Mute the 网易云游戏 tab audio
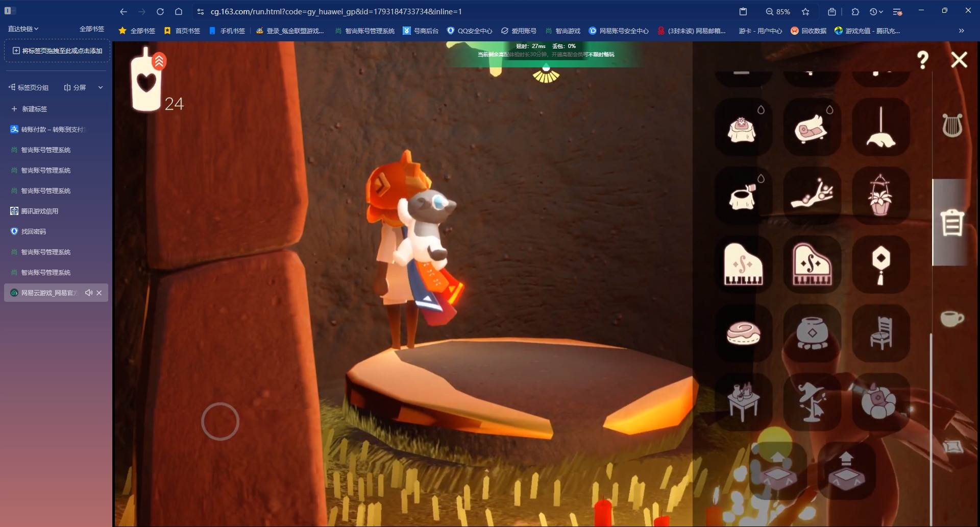The height and width of the screenshot is (527, 980). pyautogui.click(x=89, y=293)
